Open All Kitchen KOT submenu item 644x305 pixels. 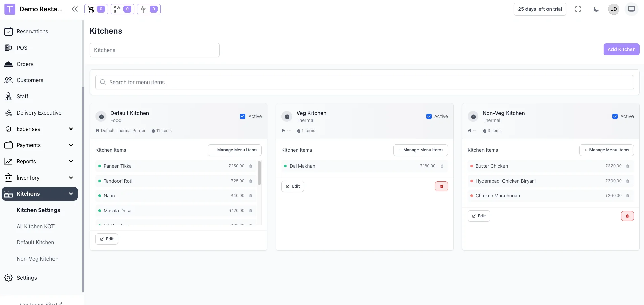click(x=36, y=226)
